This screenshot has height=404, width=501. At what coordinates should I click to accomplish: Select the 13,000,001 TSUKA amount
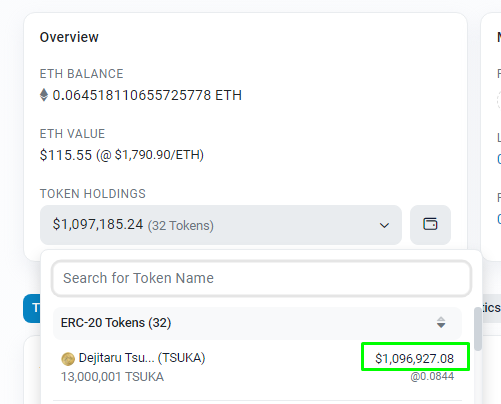(112, 377)
